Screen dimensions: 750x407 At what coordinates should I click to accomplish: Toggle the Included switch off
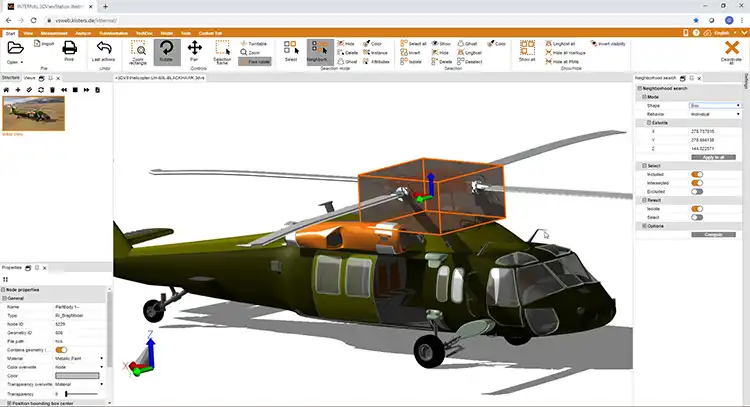696,174
